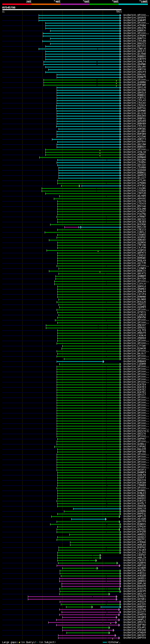
Task: Select the UniRef100_Q9LUM0 label
Action: point(135,67)
